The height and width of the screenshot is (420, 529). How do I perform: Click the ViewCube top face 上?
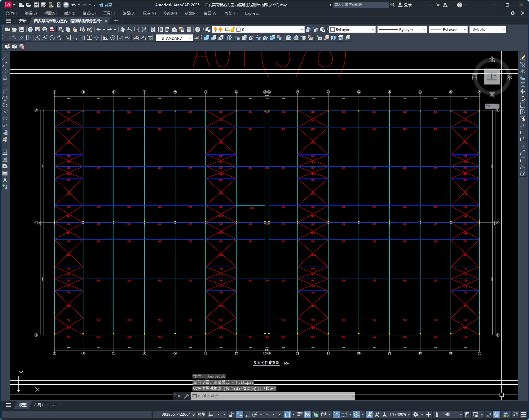tap(492, 77)
